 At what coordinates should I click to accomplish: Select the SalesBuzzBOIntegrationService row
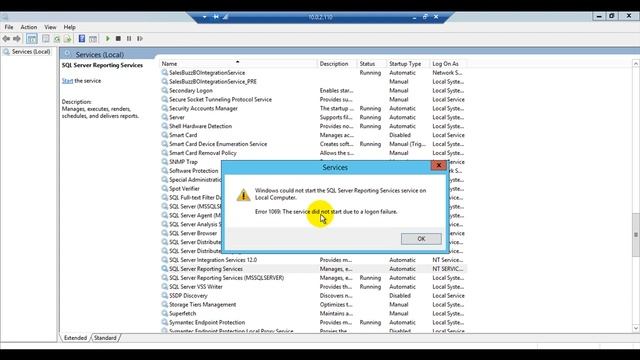[x=313, y=73]
